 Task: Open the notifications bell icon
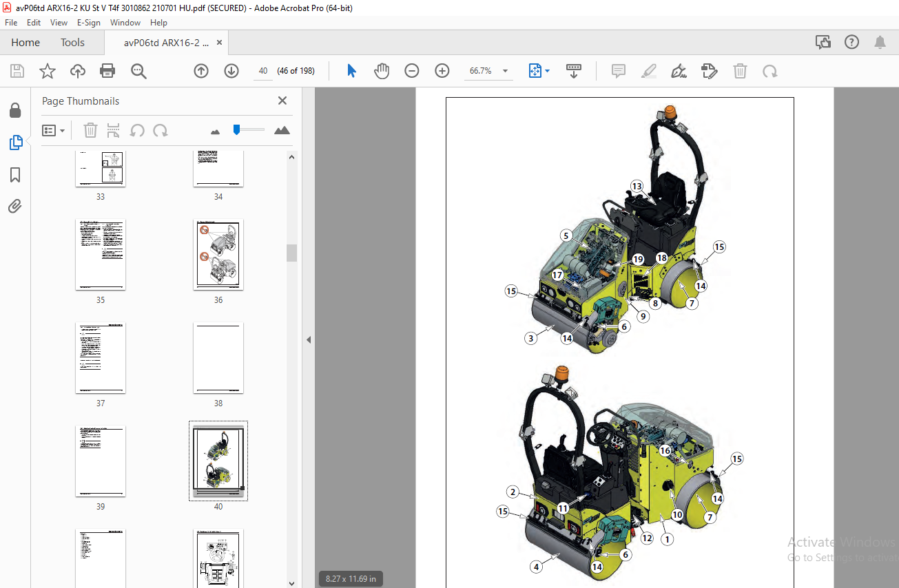point(880,42)
